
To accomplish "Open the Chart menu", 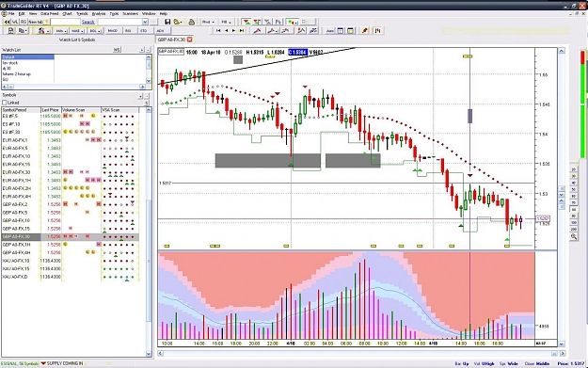I will point(67,14).
